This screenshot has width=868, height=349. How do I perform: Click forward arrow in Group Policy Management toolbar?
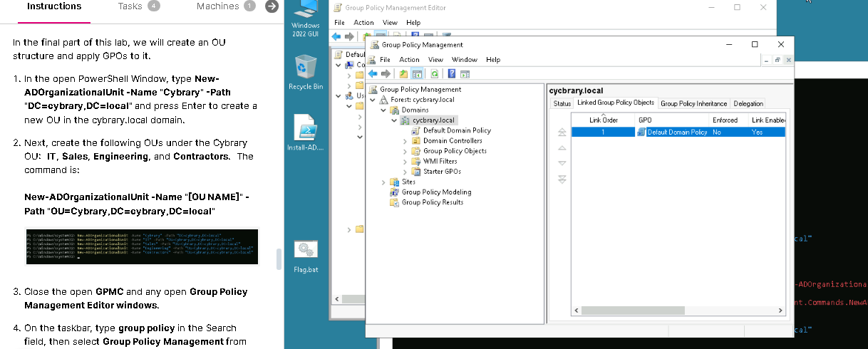(x=385, y=73)
